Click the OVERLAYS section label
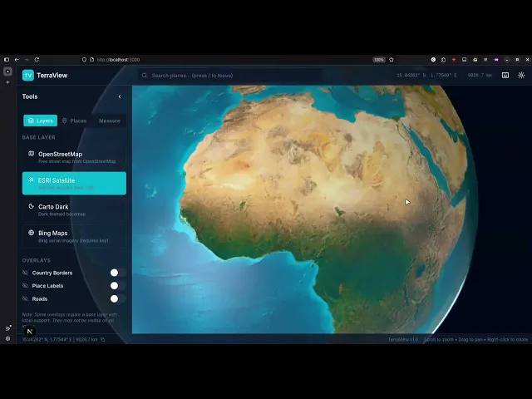Screen dimensions: 532x399 pos(37,260)
